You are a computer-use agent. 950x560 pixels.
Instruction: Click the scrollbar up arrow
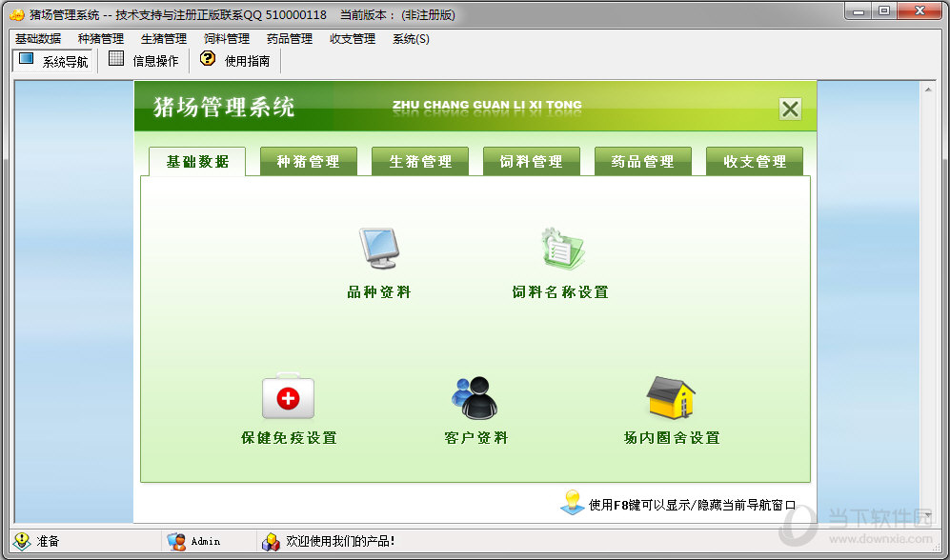(x=928, y=90)
